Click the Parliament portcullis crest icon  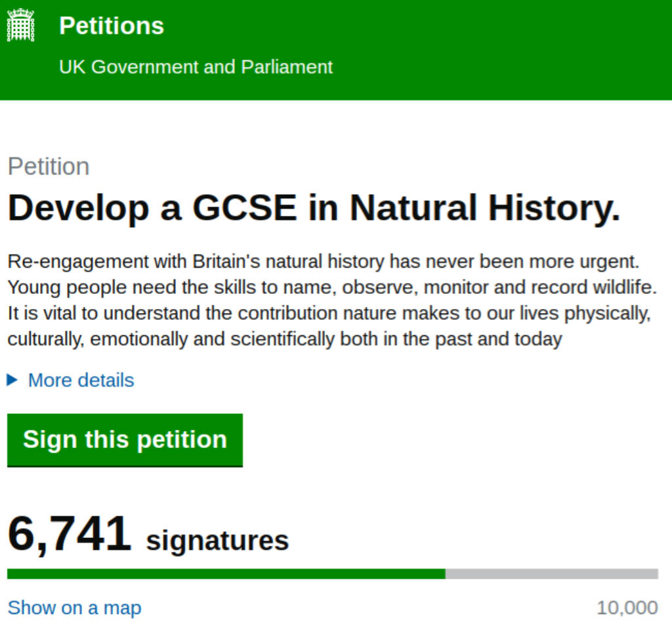pos(20,26)
